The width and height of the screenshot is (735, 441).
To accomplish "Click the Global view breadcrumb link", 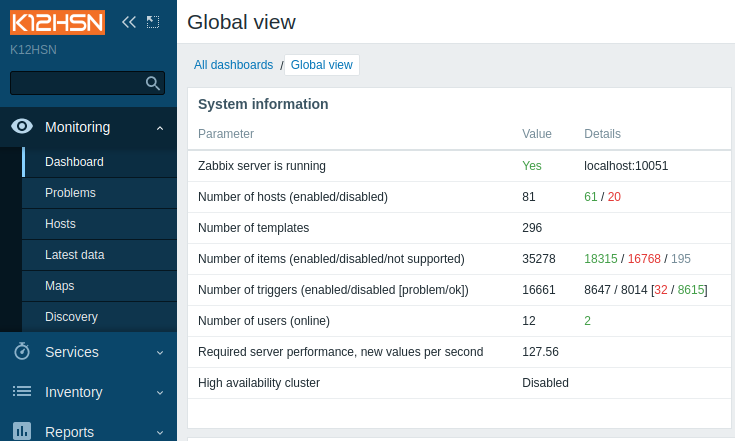I will (x=322, y=65).
